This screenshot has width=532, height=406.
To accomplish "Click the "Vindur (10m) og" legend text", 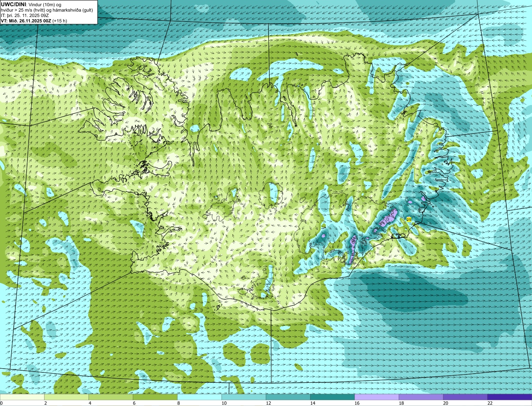I will coord(44,4).
